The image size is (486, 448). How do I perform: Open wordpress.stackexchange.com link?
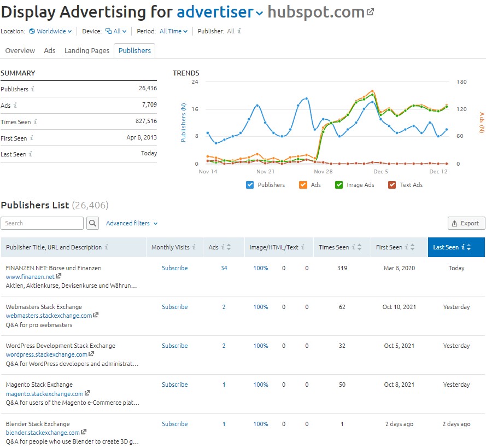pos(46,354)
